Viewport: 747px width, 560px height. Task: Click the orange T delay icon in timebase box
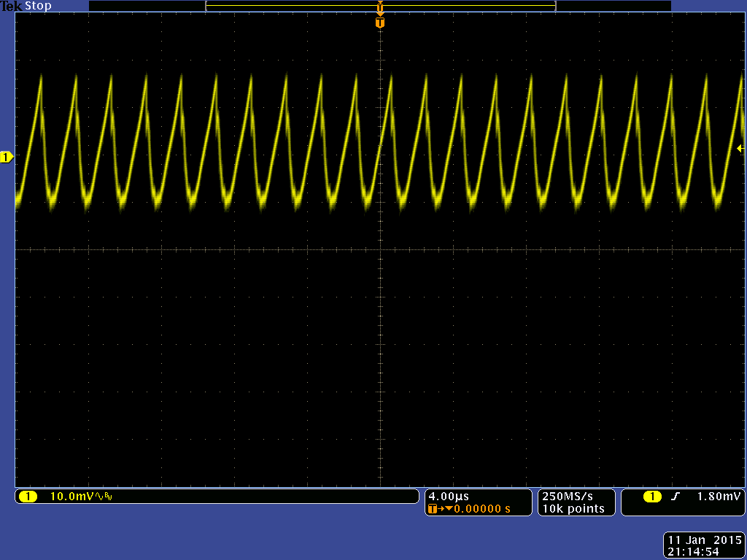[x=432, y=508]
